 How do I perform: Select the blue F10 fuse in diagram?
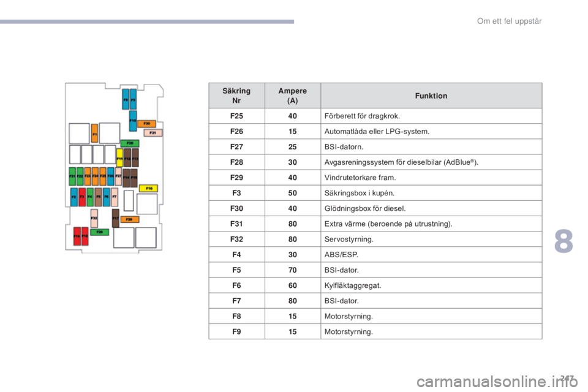pyautogui.click(x=133, y=121)
